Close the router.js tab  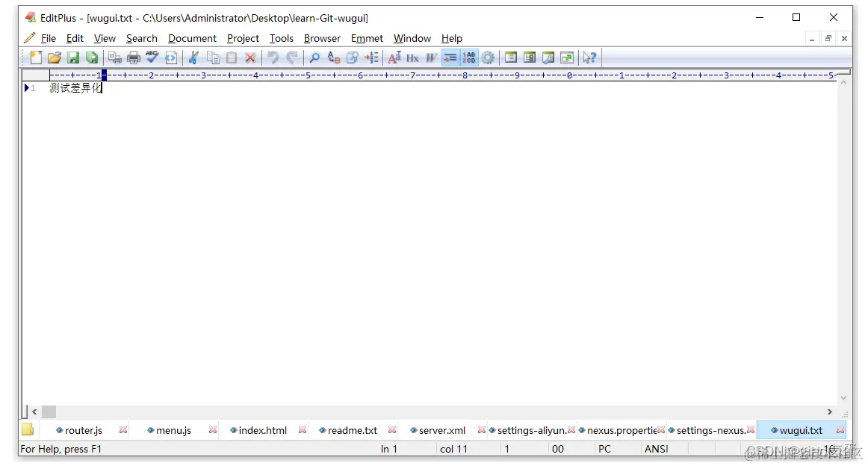[123, 430]
